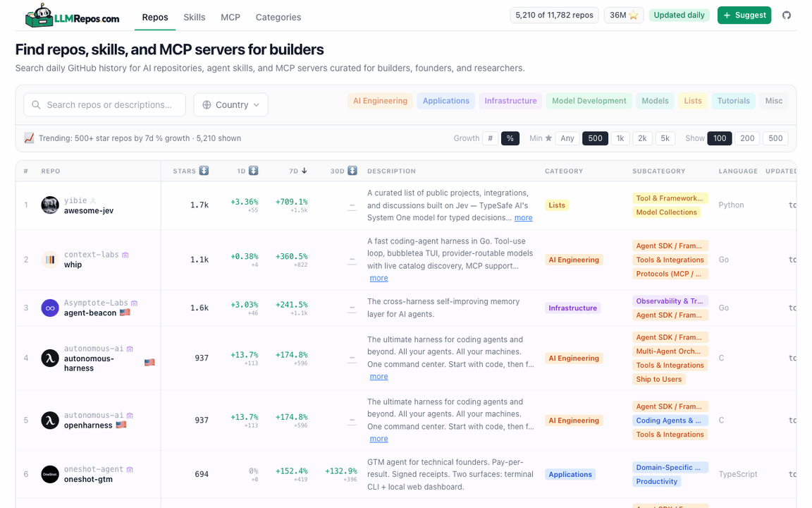Click the Asymptote-Labs infinity avatar
The image size is (812, 508).
pyautogui.click(x=50, y=308)
